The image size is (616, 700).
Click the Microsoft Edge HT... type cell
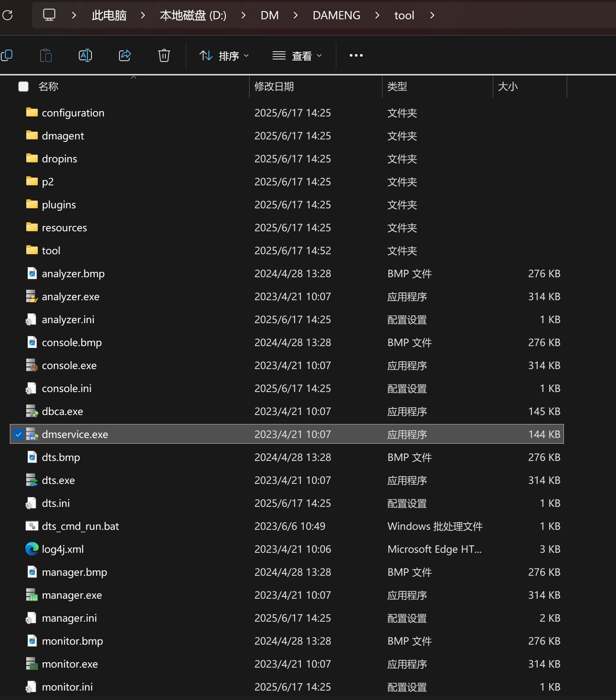coord(435,549)
